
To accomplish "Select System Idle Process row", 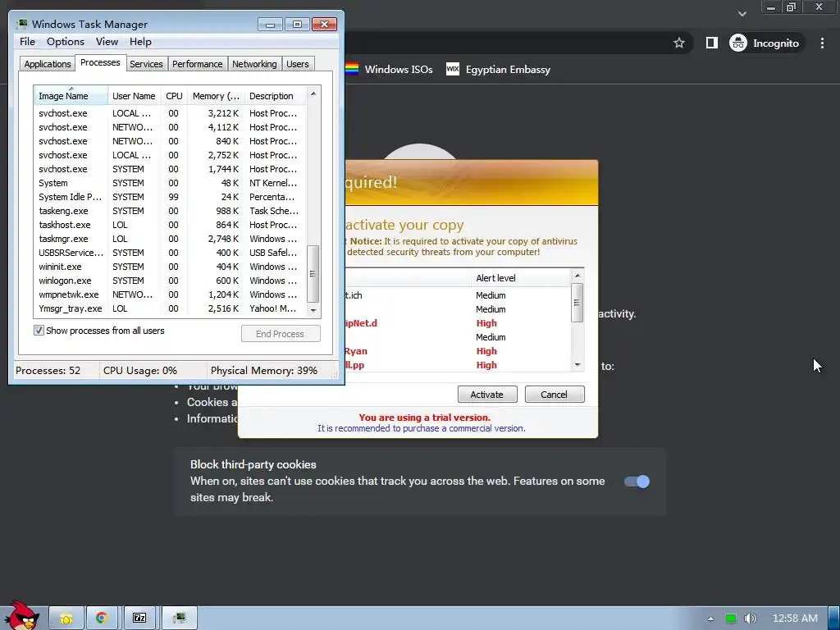I will (x=169, y=197).
